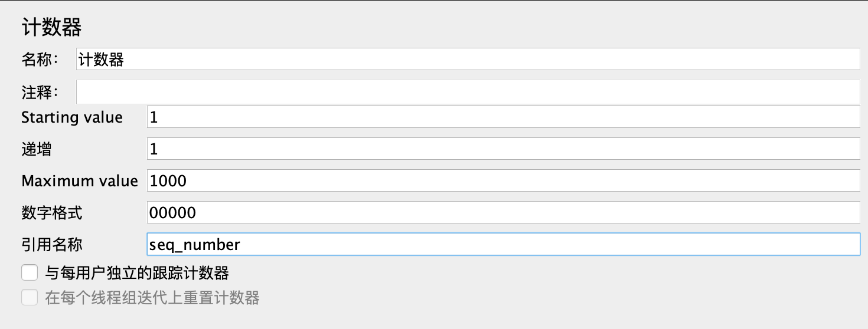Toggle the 在每个线程组迭代上重置计数器 checkbox
This screenshot has width=868, height=329.
click(x=30, y=297)
